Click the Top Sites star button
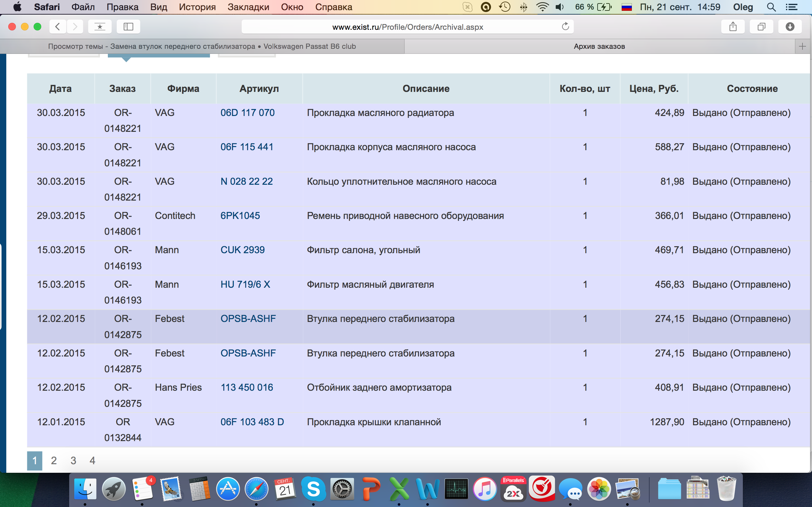The width and height of the screenshot is (812, 507). [100, 27]
